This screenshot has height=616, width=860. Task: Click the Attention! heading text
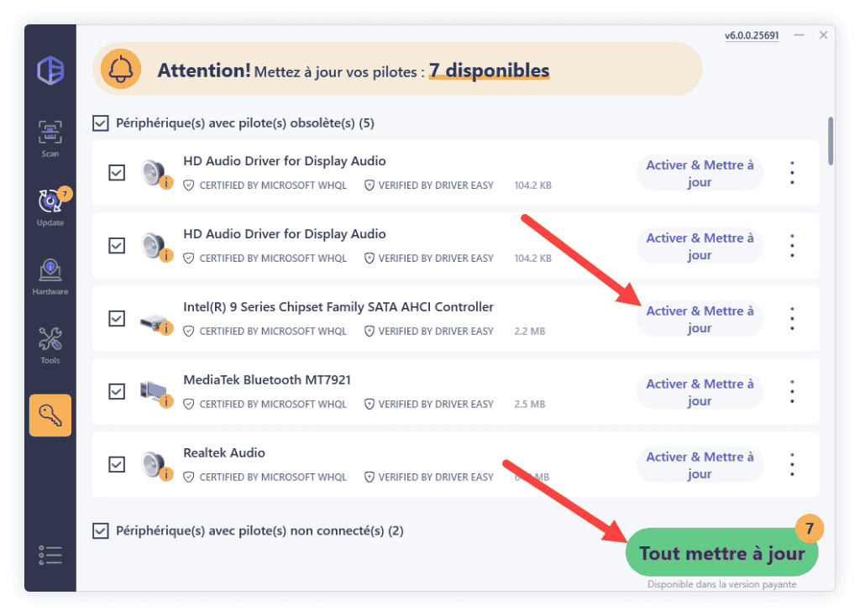[204, 70]
